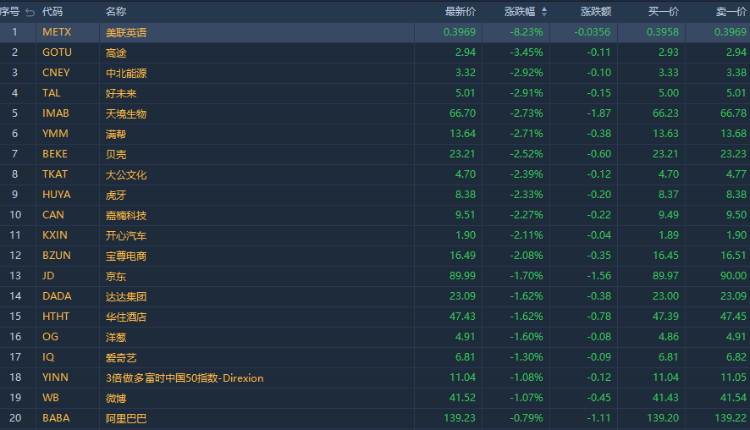The height and width of the screenshot is (430, 750).
Task: Open 爱奇艺 stock name
Action: point(121,358)
